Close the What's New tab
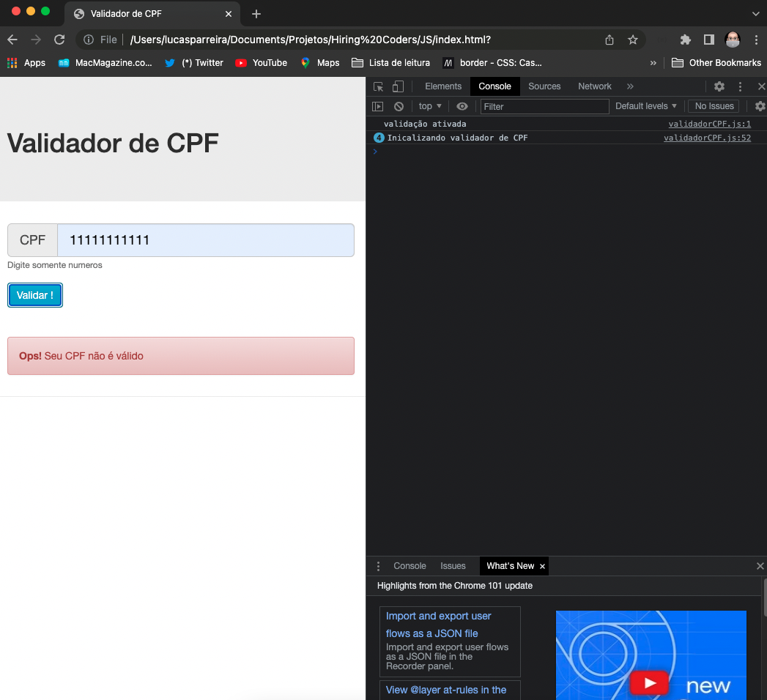This screenshot has width=767, height=700. (x=542, y=565)
